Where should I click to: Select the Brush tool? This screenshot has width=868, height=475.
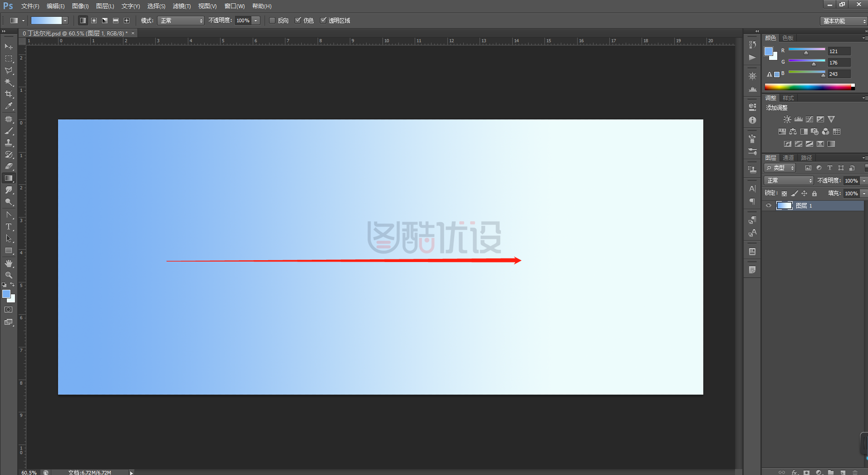click(x=9, y=131)
